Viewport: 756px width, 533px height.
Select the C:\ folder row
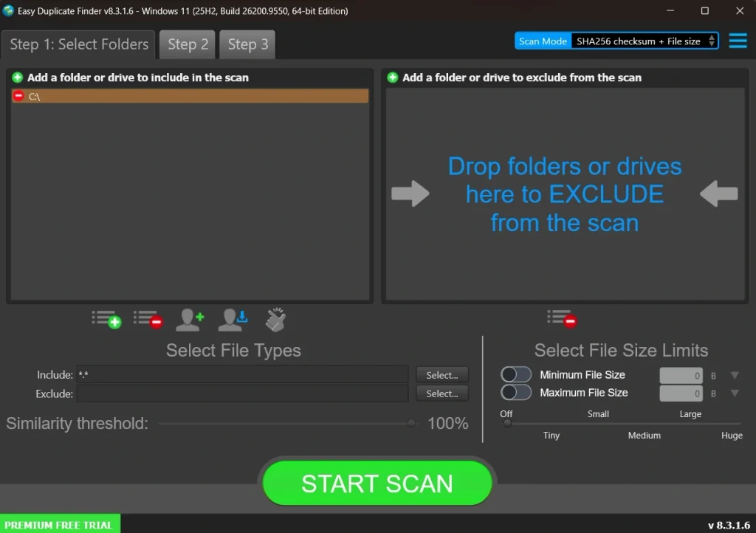click(x=190, y=96)
